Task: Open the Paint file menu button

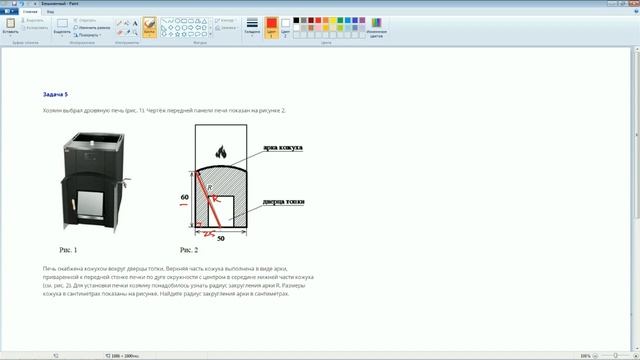Action: pos(9,11)
